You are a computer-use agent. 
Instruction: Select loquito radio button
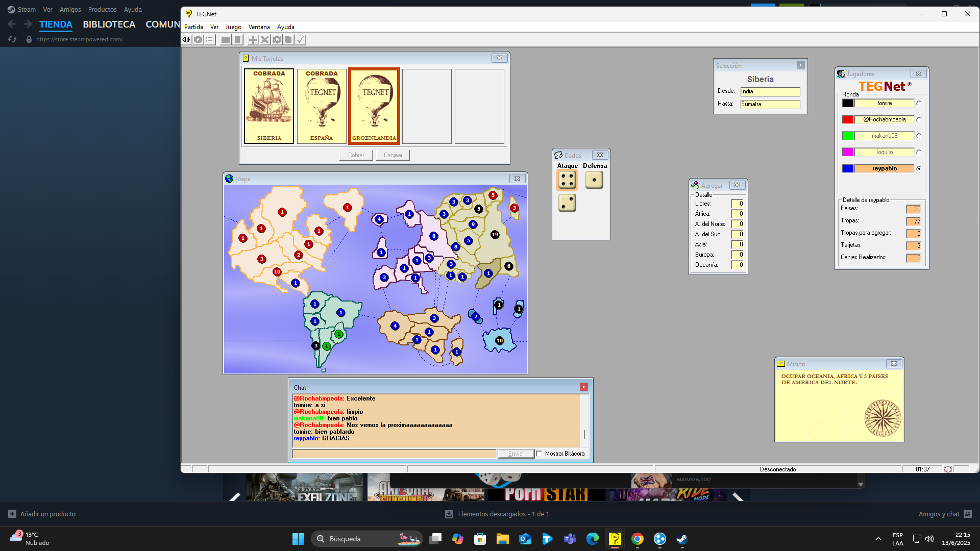(x=919, y=153)
